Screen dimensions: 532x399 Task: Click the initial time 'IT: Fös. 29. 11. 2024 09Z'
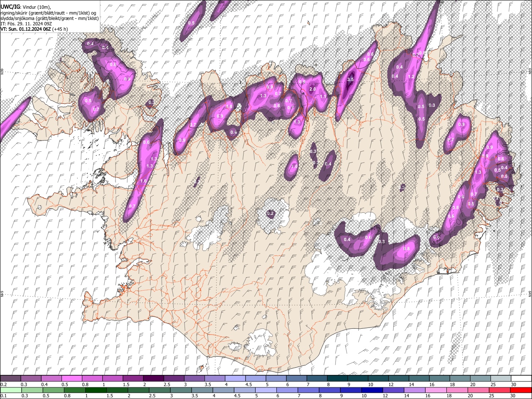point(26,24)
